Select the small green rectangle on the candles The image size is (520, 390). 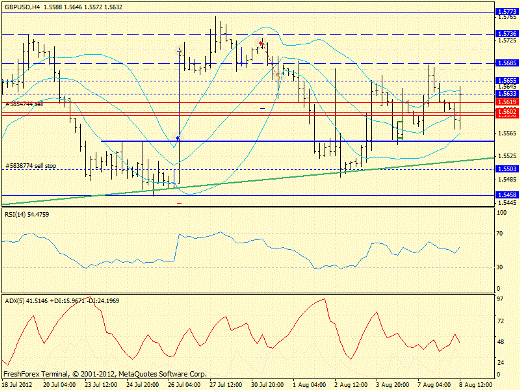coord(400,130)
